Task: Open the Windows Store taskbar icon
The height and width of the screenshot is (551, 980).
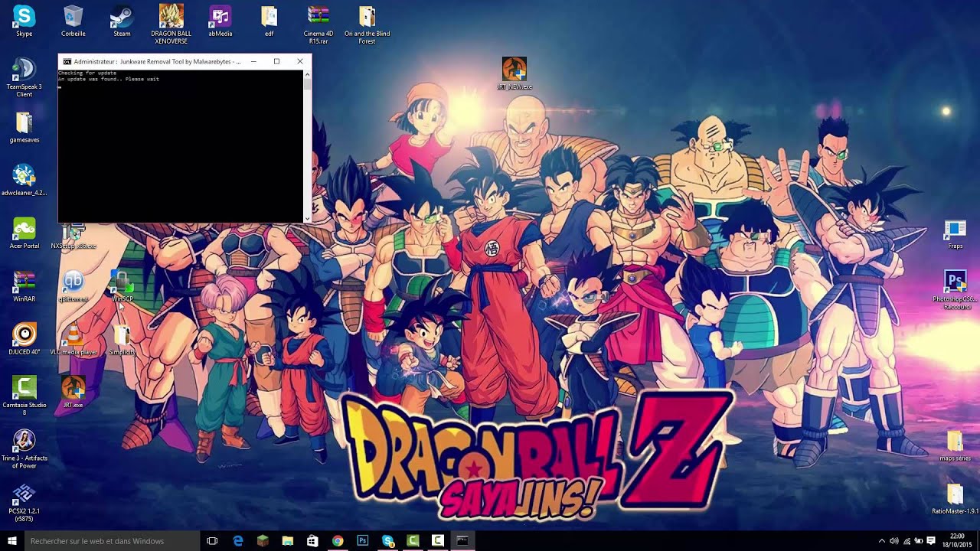Action: point(312,540)
